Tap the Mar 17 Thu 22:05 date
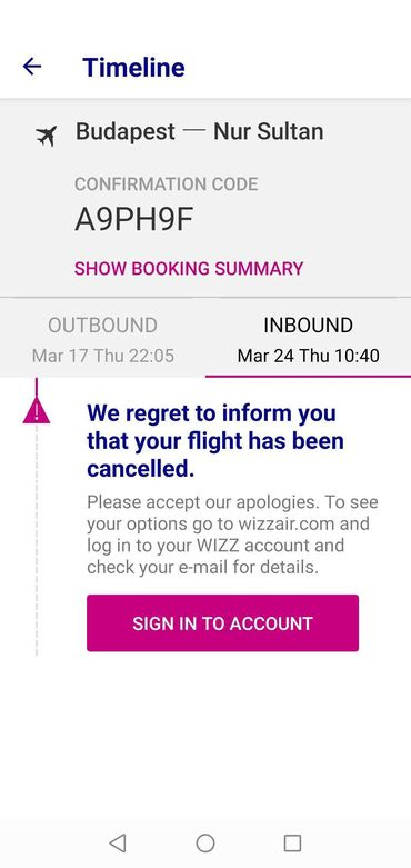 coord(103,356)
